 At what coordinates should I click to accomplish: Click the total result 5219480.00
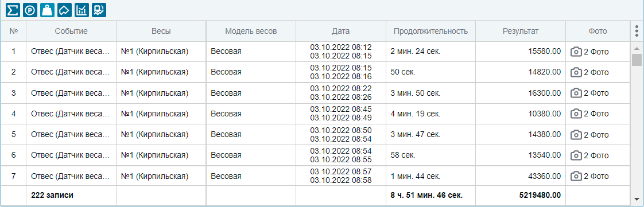click(x=540, y=195)
